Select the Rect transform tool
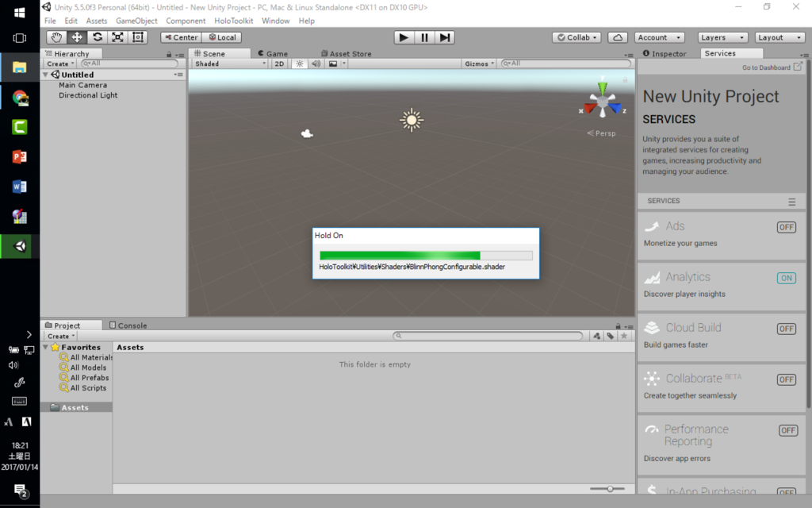 138,37
